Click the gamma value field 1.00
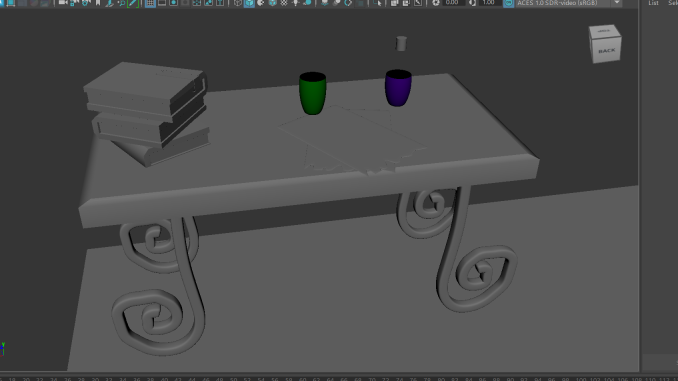Screen dimensions: 678x381 click(x=489, y=3)
